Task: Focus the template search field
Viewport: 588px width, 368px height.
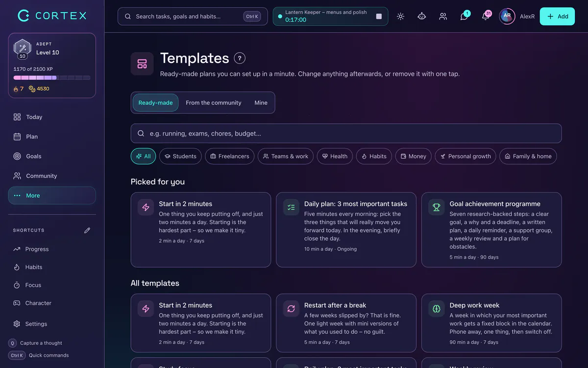Action: pyautogui.click(x=346, y=133)
